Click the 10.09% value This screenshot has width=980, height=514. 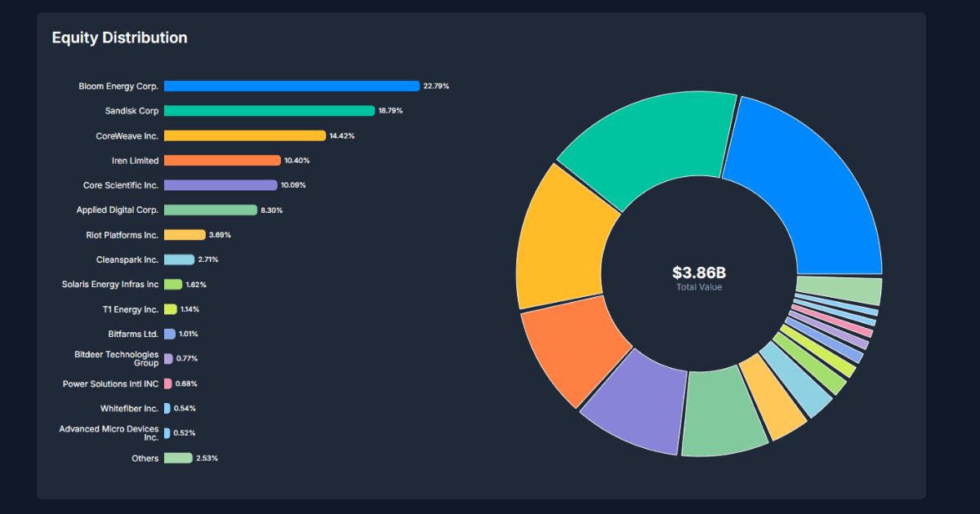[294, 185]
